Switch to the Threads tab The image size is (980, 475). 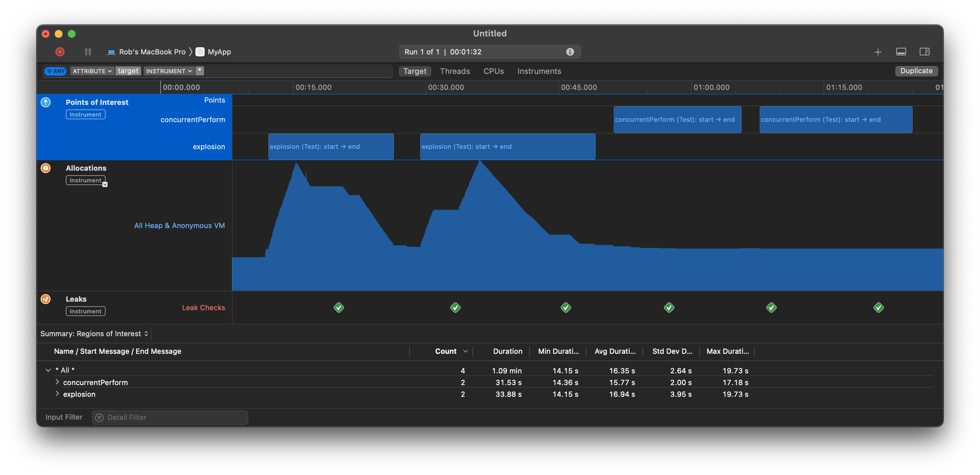click(x=454, y=71)
